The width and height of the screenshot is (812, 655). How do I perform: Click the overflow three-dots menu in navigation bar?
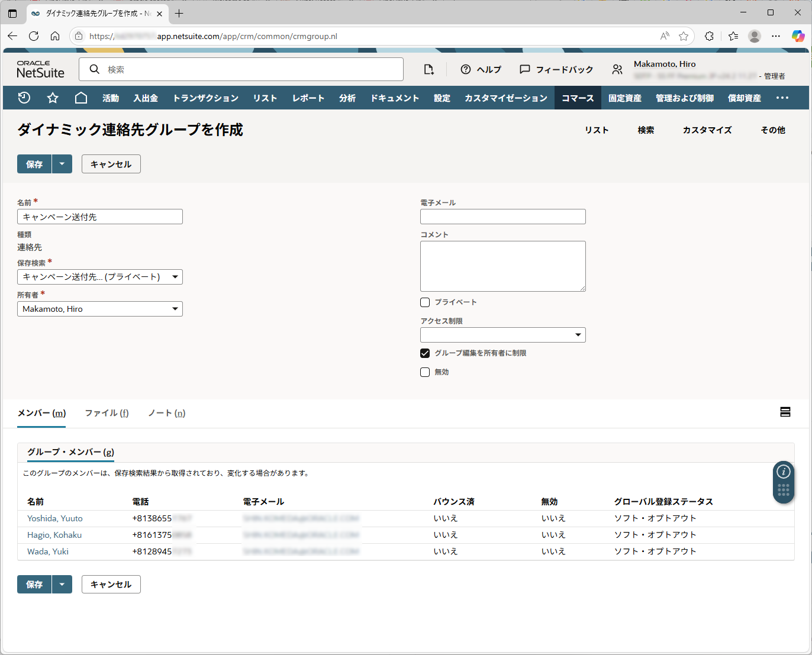point(782,98)
